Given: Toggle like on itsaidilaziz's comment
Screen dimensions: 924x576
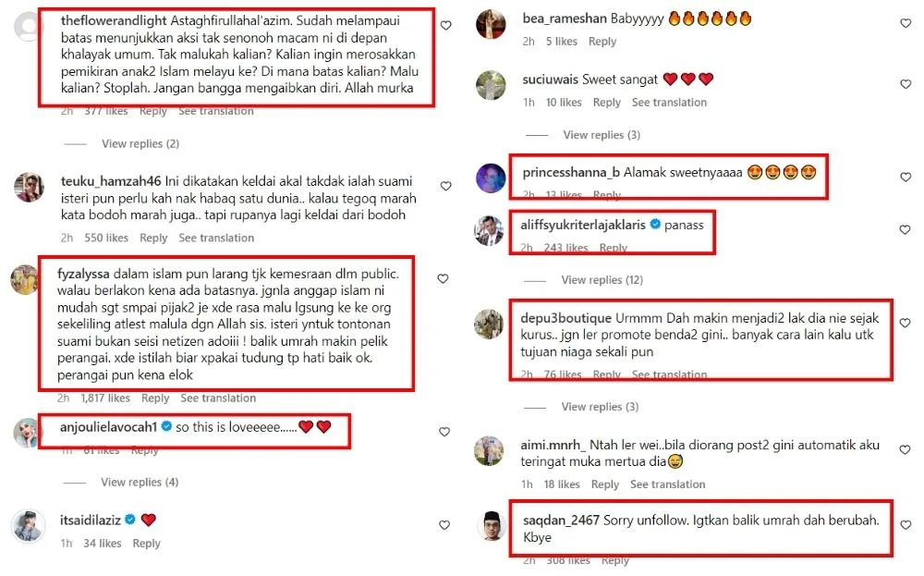Looking at the screenshot, I should click(444, 525).
